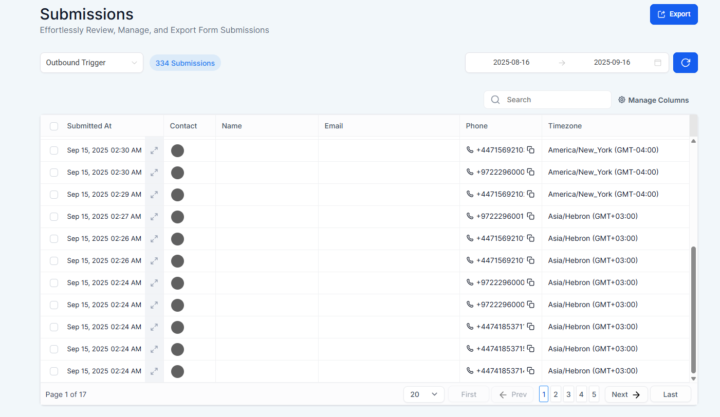Select the end date 2025-09-16 field
The width and height of the screenshot is (720, 417).
pos(612,62)
